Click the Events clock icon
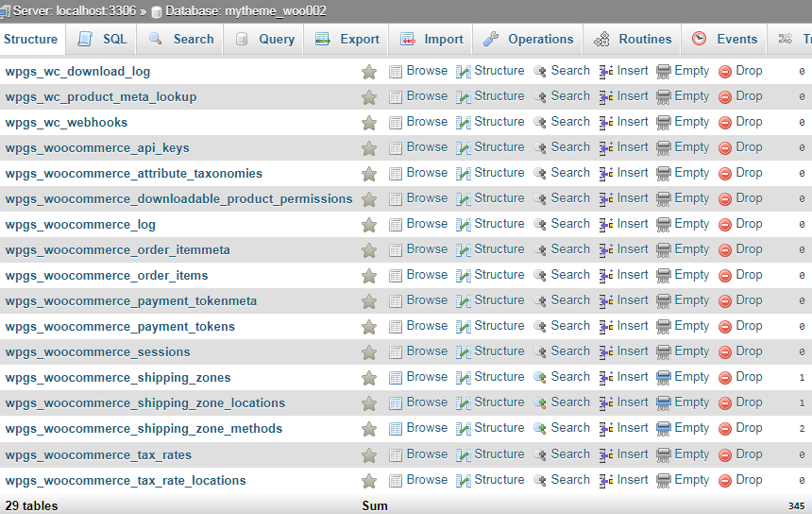Image resolution: width=812 pixels, height=514 pixels. [699, 39]
